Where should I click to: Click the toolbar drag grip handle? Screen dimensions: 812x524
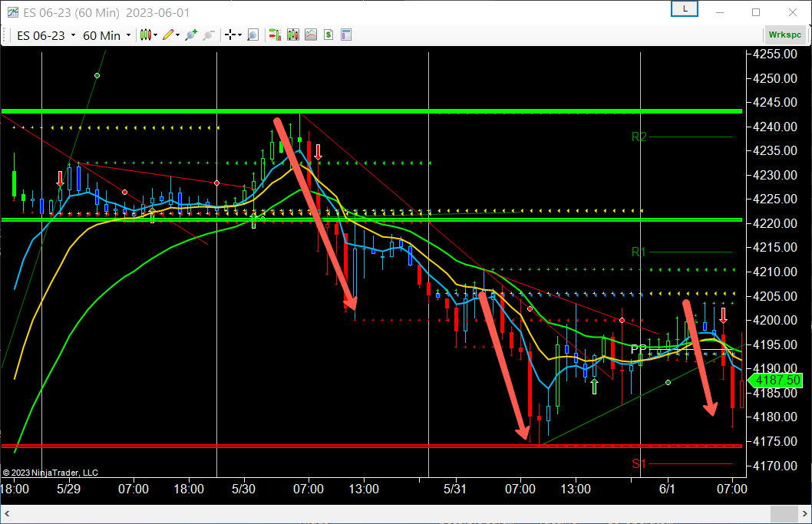[5, 35]
